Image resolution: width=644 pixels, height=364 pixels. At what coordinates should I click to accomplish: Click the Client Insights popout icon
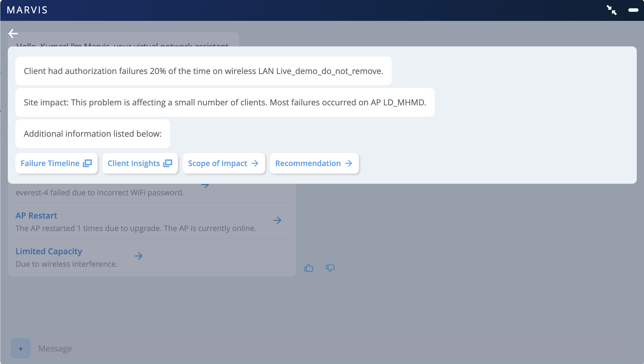pyautogui.click(x=168, y=163)
